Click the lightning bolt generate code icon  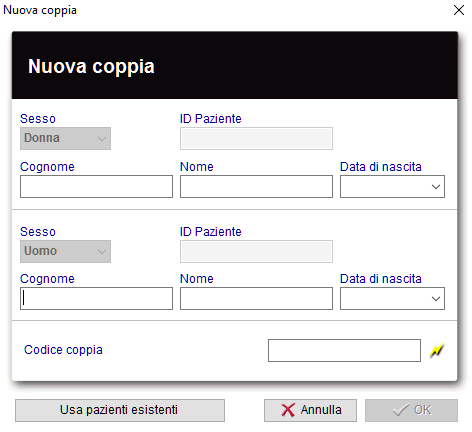tap(436, 350)
